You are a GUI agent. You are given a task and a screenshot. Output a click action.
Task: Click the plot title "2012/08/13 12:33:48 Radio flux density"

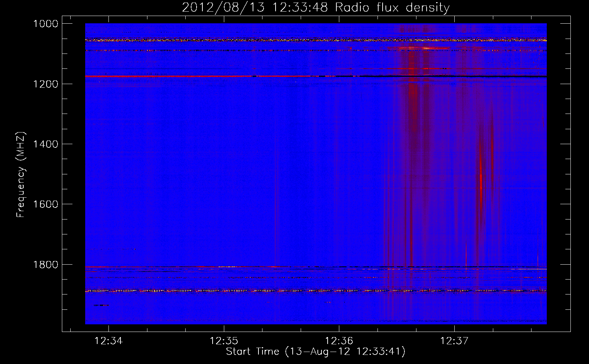316,7
